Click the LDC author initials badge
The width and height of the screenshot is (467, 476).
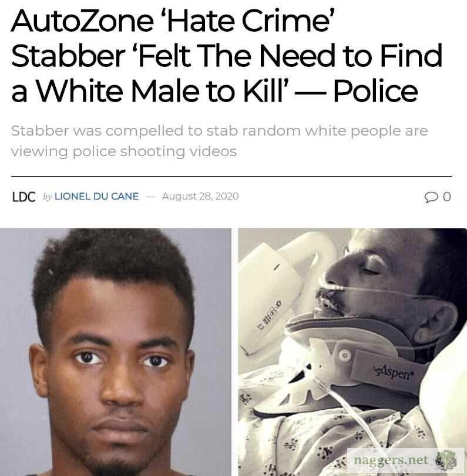click(23, 197)
